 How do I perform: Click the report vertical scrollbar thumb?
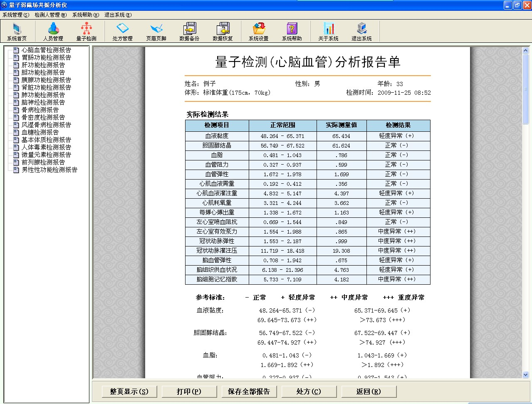click(x=525, y=89)
